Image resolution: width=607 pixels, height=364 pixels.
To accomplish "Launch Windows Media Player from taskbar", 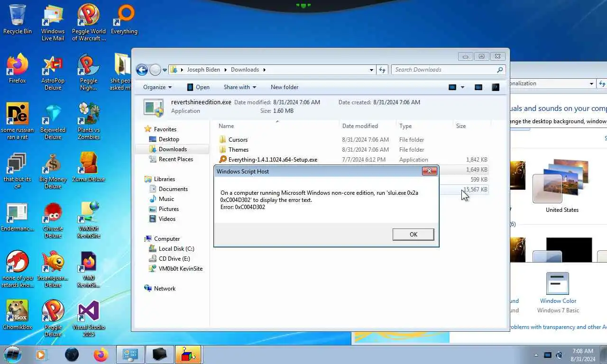I will tap(41, 355).
